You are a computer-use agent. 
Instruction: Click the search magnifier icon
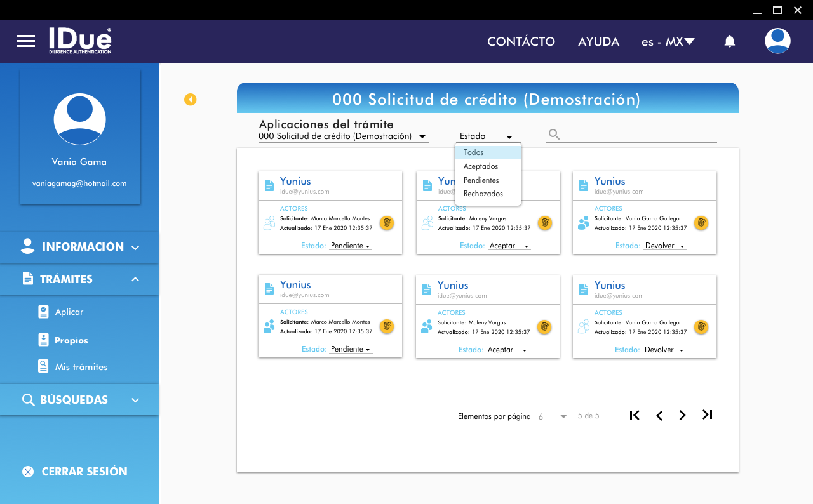click(x=554, y=135)
